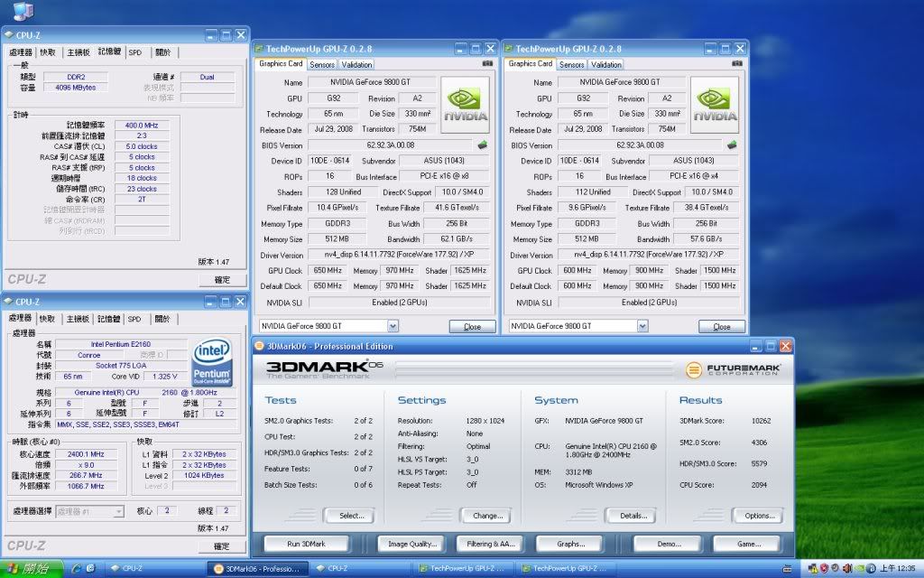The height and width of the screenshot is (578, 924).
Task: Open the processor selection dropdown in CPU-Z
Action: [x=118, y=511]
